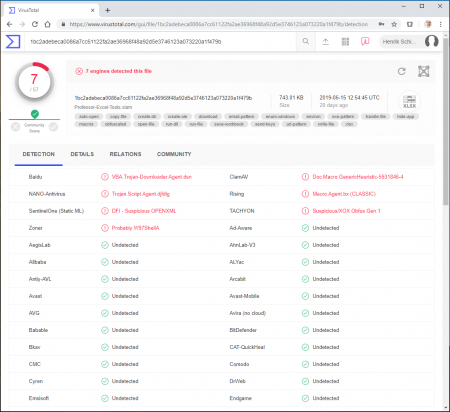This screenshot has height=412, width=450.
Task: Click Probably W97ShellA result
Action: click(135, 228)
